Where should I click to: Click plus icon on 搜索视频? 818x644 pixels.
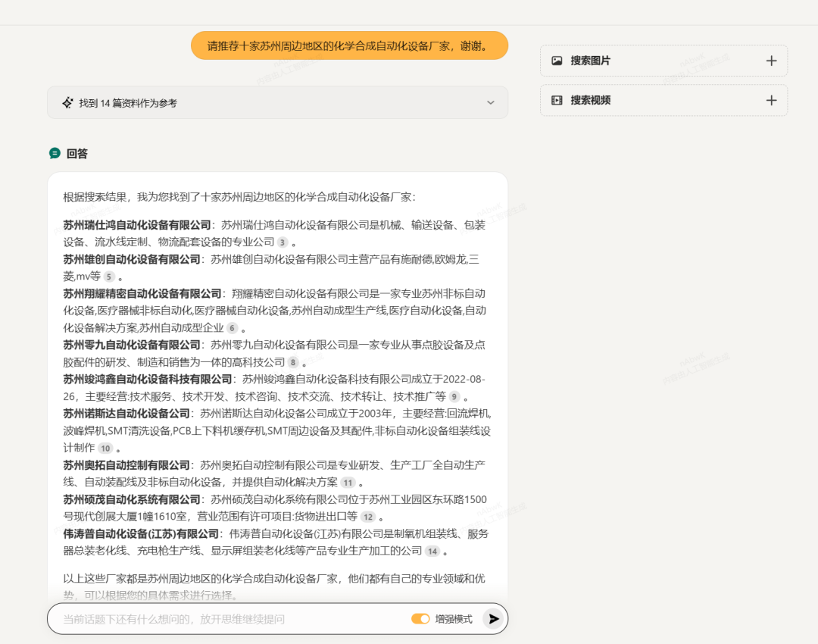point(771,100)
